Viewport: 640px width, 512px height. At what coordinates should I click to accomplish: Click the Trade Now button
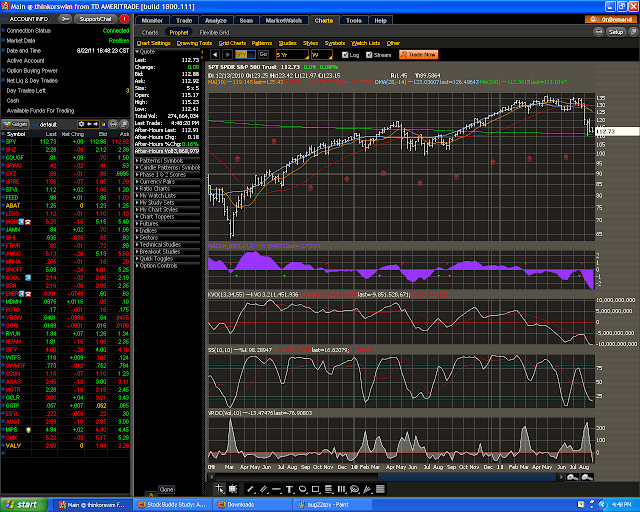click(418, 54)
